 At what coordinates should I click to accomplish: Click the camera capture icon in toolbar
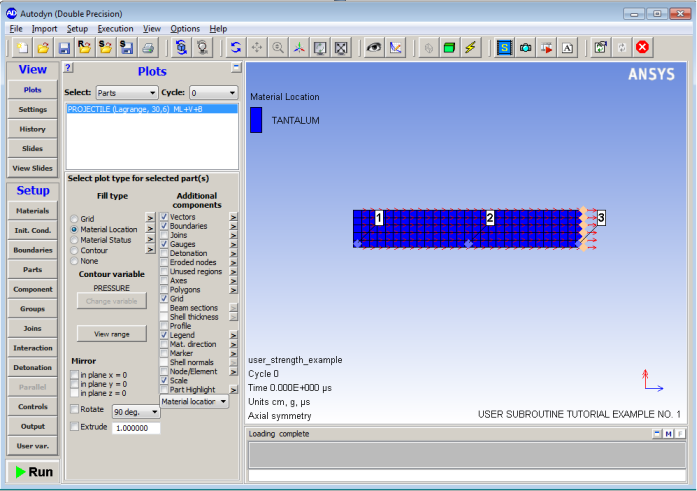pyautogui.click(x=525, y=47)
